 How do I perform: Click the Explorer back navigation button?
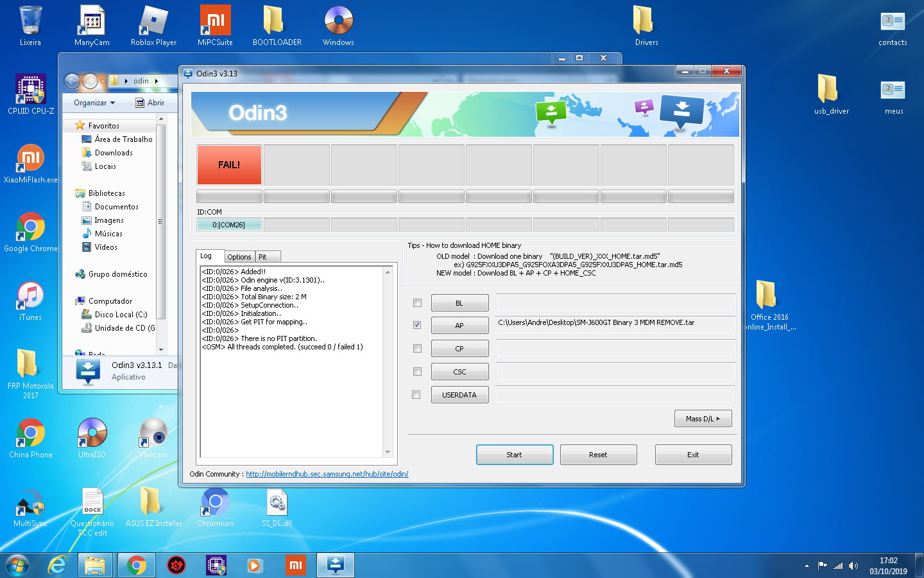click(72, 81)
